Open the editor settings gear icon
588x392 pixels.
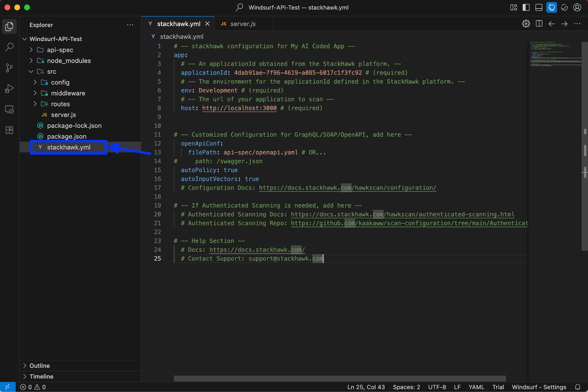(526, 24)
